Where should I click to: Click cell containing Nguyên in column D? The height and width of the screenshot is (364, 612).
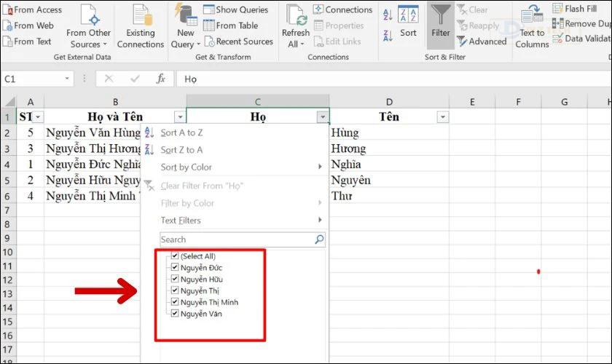coord(389,181)
